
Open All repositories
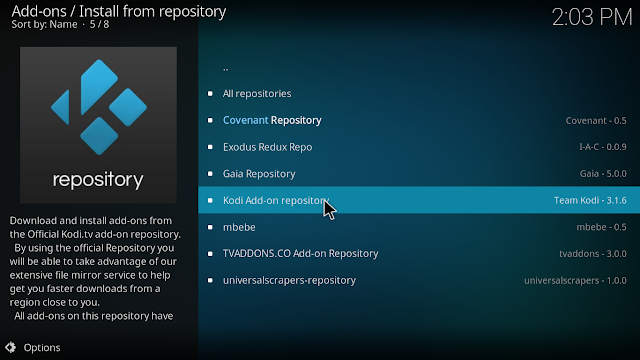pos(419,93)
